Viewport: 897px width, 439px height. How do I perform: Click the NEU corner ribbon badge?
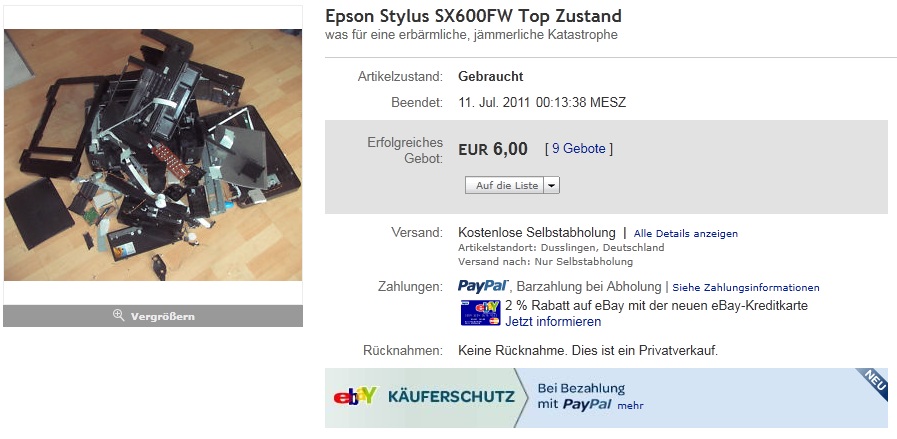pyautogui.click(x=874, y=382)
